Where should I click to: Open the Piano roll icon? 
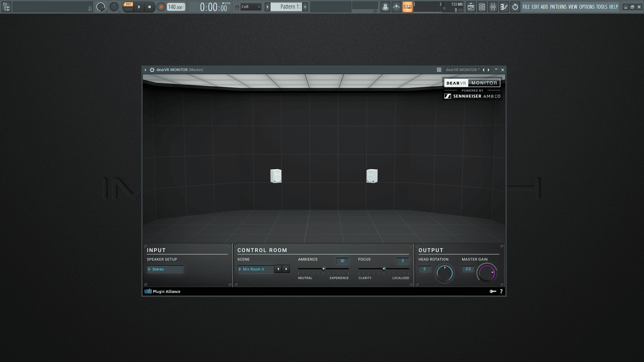click(x=504, y=7)
